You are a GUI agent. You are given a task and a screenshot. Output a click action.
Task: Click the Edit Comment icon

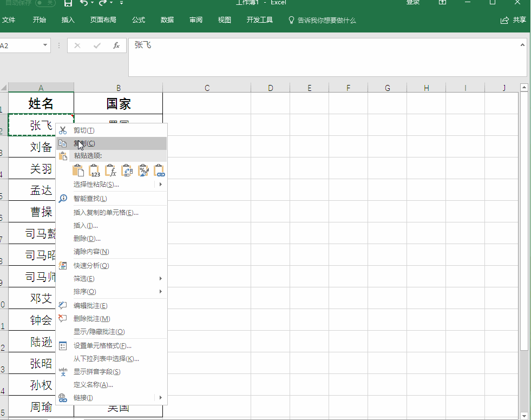coord(63,305)
